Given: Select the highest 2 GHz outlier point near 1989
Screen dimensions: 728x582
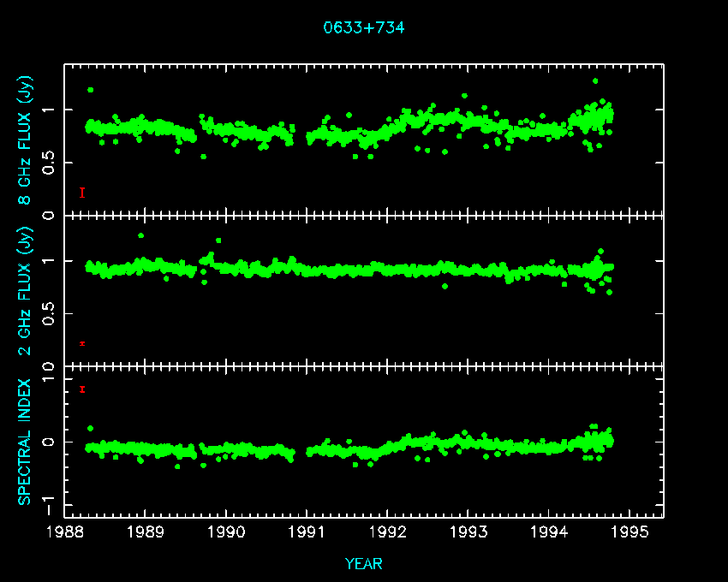Looking at the screenshot, I should 140,235.
